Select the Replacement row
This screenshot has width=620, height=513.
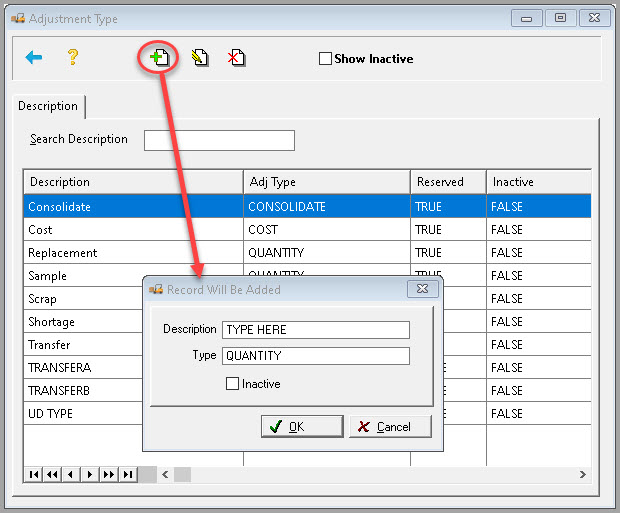(307, 252)
